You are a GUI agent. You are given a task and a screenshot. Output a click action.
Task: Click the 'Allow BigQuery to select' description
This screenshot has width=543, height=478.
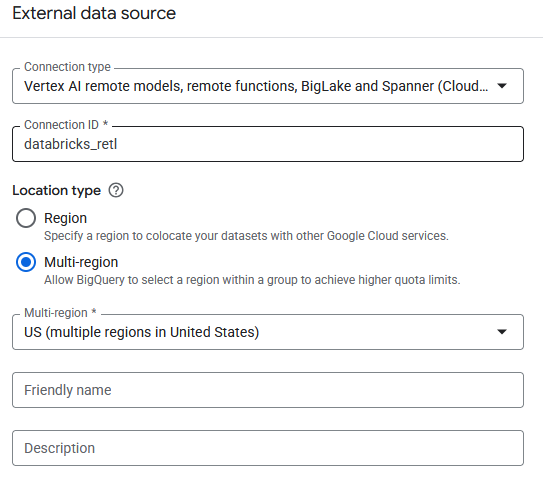(252, 280)
